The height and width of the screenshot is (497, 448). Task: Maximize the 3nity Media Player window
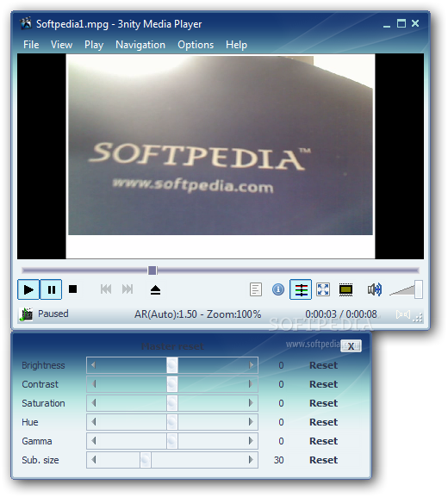(401, 23)
